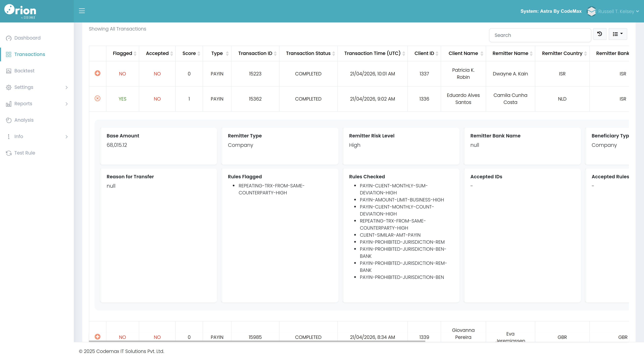The width and height of the screenshot is (644, 362).
Task: Click checked rule PAYIN-PROHIBITED-JURISDICTION-REM
Action: point(402,242)
